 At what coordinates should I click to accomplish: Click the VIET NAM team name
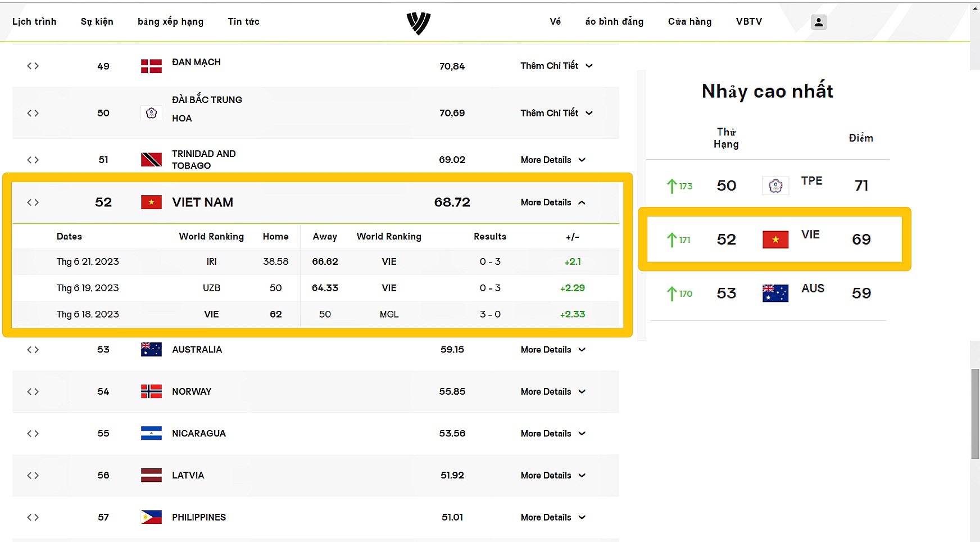point(202,202)
